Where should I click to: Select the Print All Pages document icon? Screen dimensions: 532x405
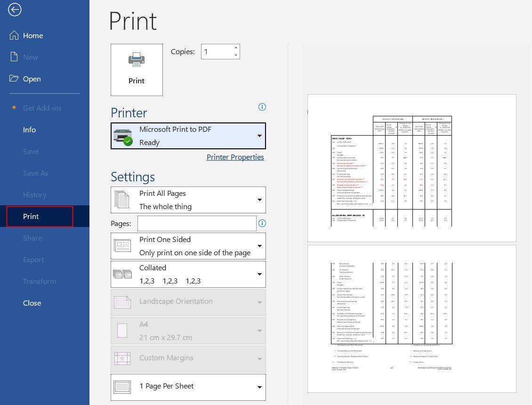(122, 200)
